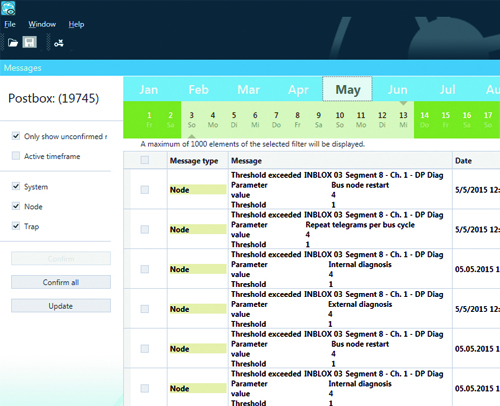Viewport: 500px width, 406px height.
Task: Switch to the Jun month tab
Action: pos(397,89)
